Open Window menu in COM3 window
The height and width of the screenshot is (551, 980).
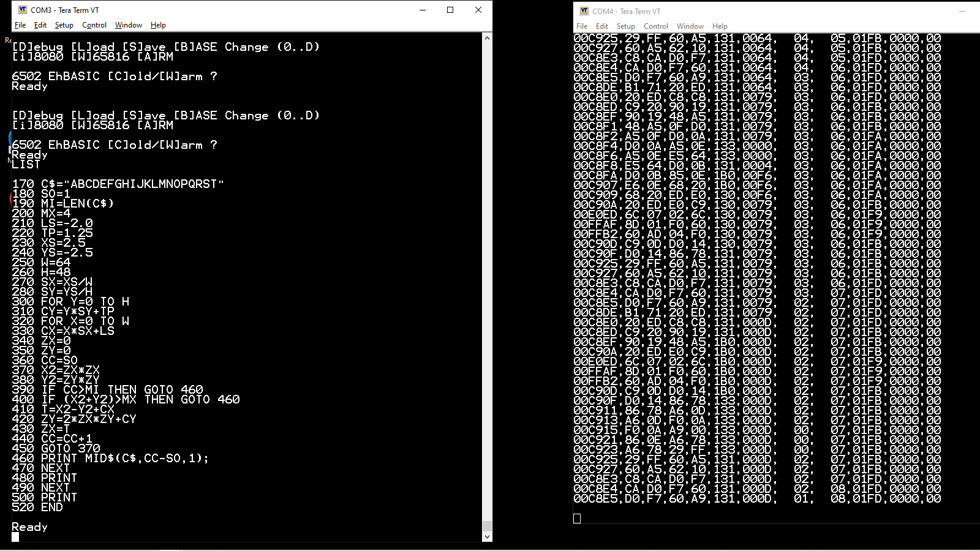(x=129, y=25)
